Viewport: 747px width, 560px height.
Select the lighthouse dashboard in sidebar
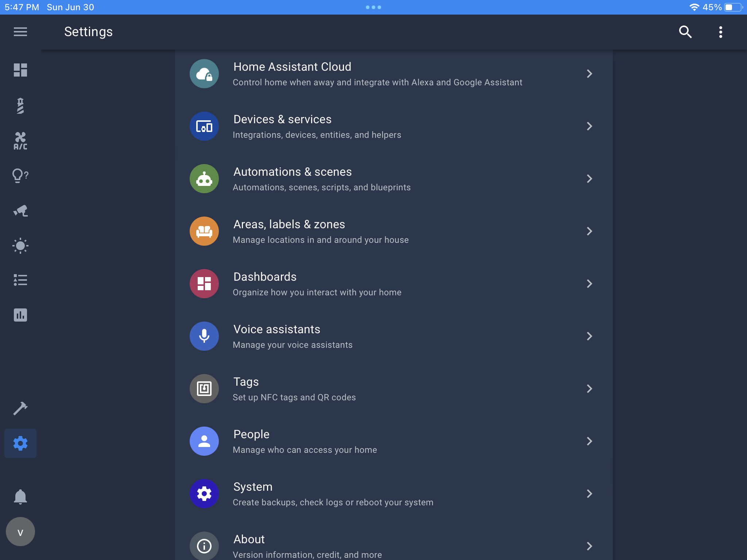(x=20, y=106)
